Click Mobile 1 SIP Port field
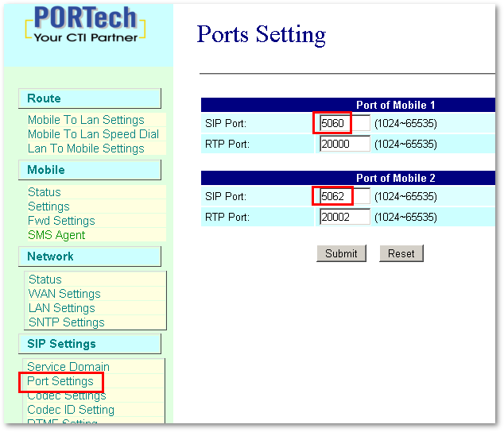 tap(344, 123)
